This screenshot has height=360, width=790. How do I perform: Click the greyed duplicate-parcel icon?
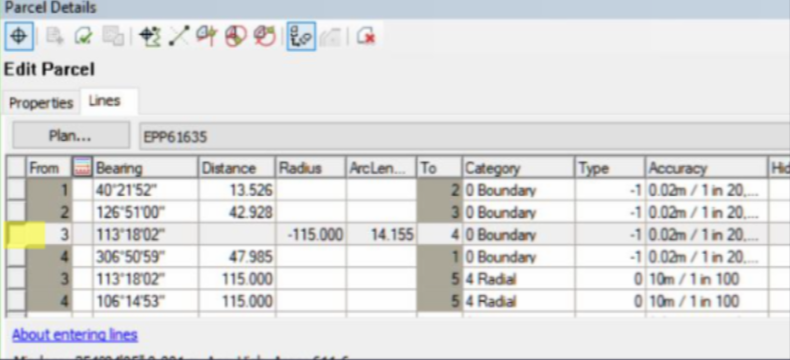(113, 37)
